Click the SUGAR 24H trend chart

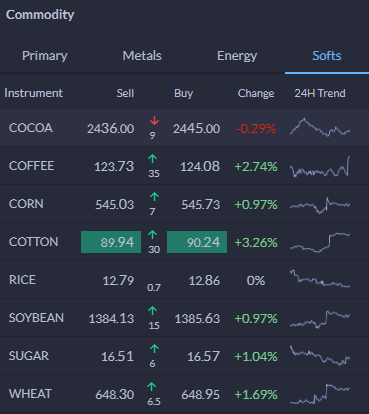click(320, 356)
